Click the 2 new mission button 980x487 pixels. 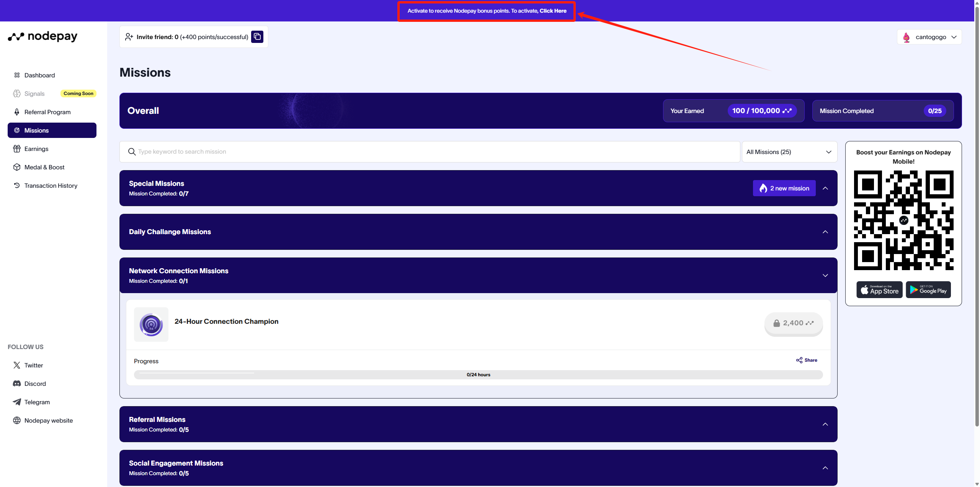coord(784,188)
